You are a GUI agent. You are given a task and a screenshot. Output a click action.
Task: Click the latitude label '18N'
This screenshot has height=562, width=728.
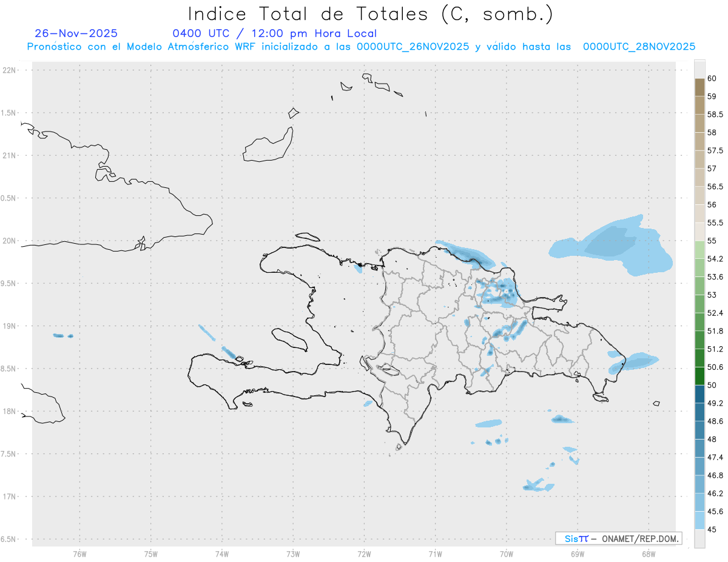[9, 411]
